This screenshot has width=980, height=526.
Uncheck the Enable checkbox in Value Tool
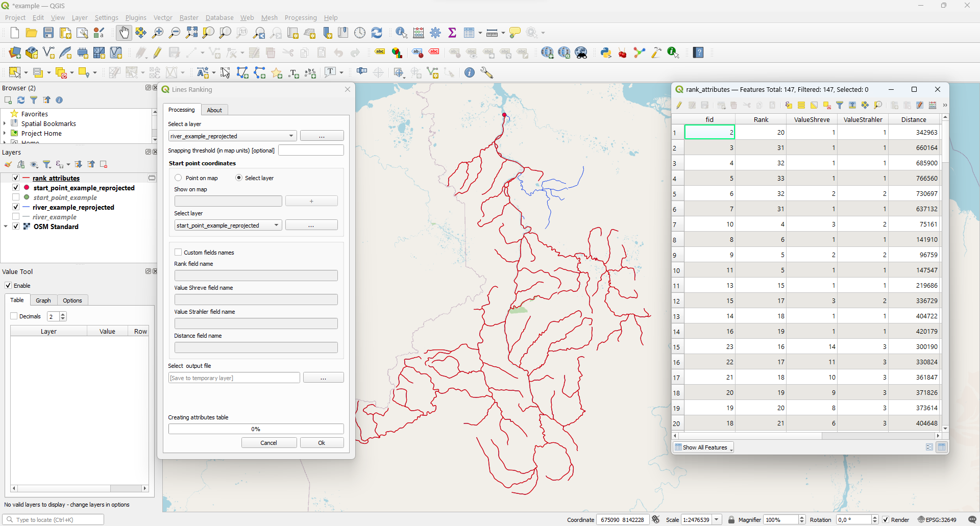coord(8,286)
